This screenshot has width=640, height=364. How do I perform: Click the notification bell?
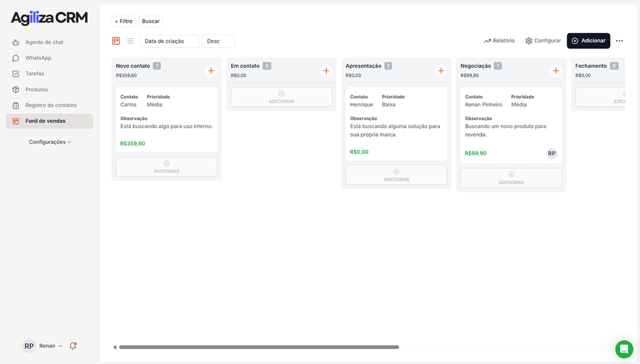pyautogui.click(x=73, y=346)
